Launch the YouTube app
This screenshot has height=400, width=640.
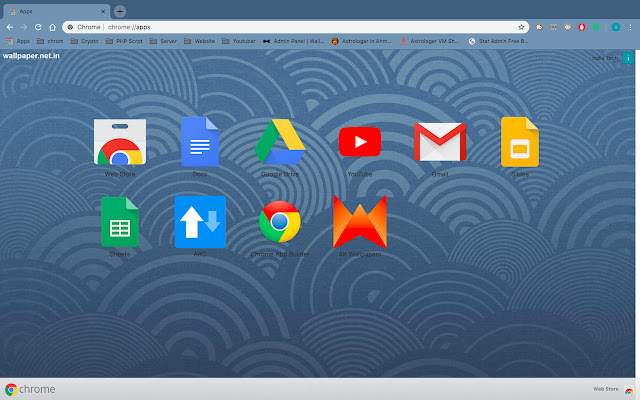(x=360, y=142)
